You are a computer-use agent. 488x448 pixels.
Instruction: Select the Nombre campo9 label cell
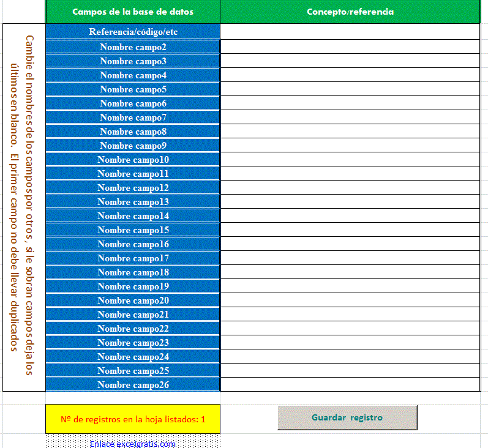coord(133,145)
